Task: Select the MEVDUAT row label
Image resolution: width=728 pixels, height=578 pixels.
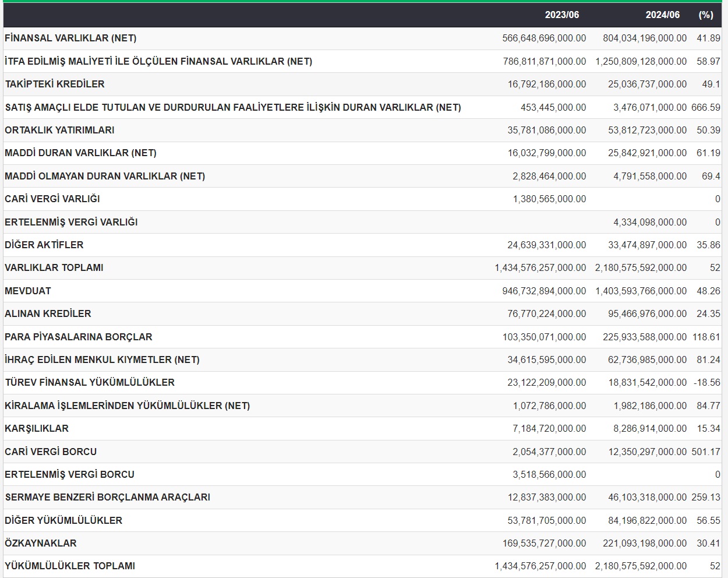Action: (28, 291)
